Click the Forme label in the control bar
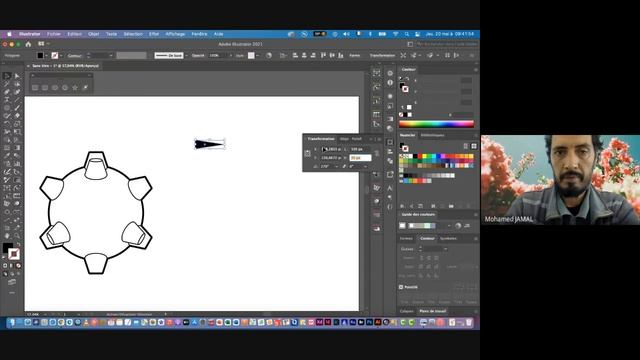The height and width of the screenshot is (360, 640). pyautogui.click(x=355, y=56)
